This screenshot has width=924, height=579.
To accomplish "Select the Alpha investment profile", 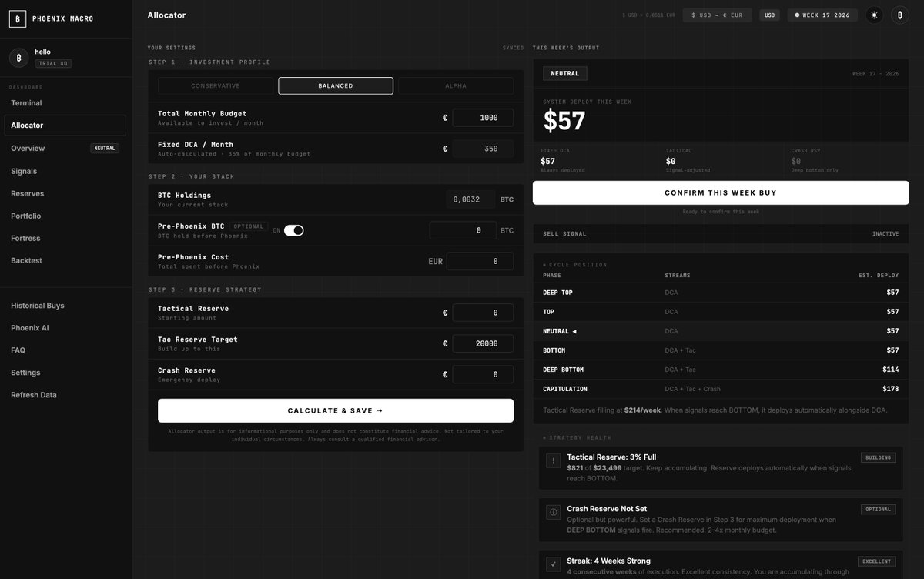I will (x=456, y=85).
